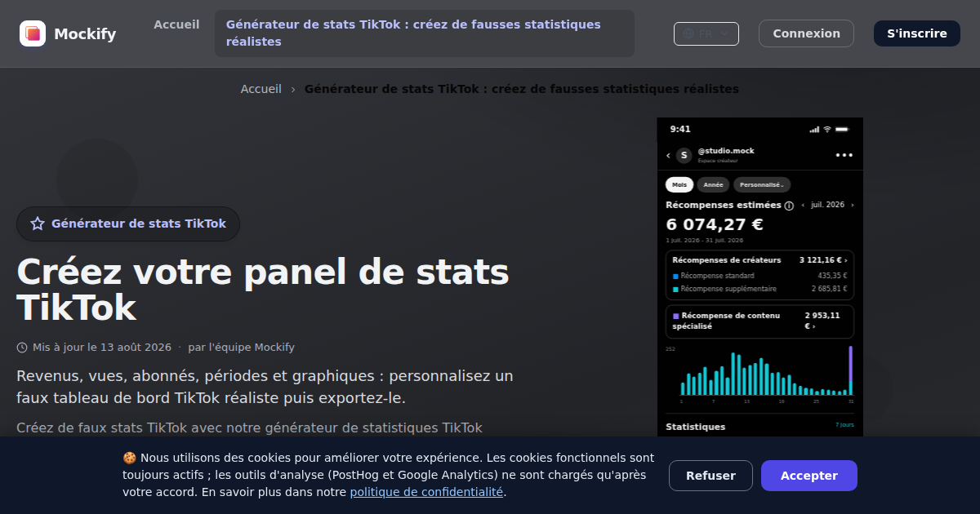Select the Mois tab in the mockup
980x514 pixels.
[x=679, y=185]
